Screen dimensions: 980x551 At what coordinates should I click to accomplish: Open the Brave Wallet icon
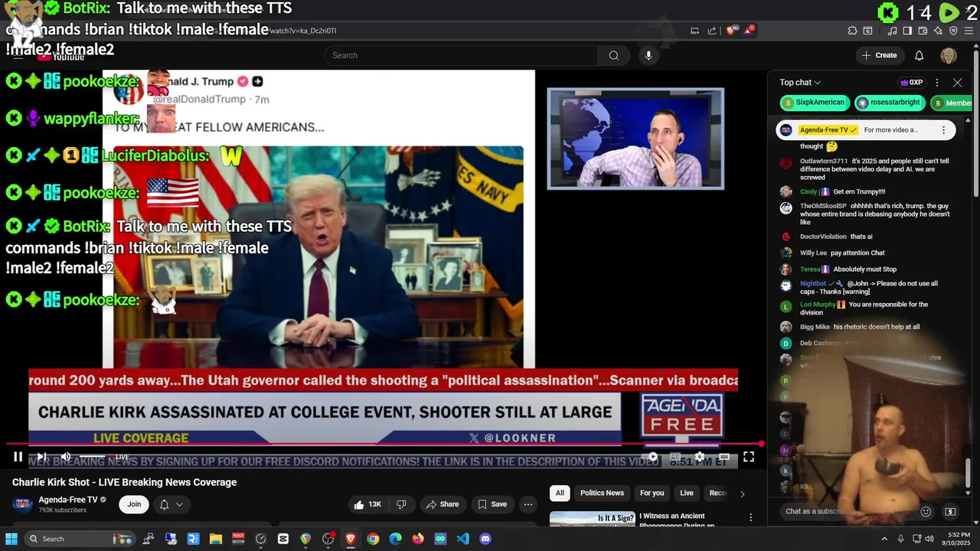[x=923, y=31]
